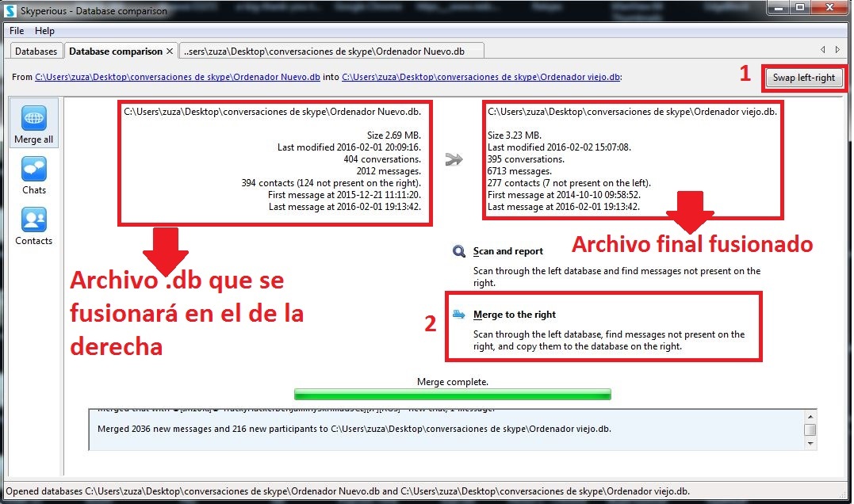Open the Contacts sidebar icon
The height and width of the screenshot is (504, 854).
34,220
